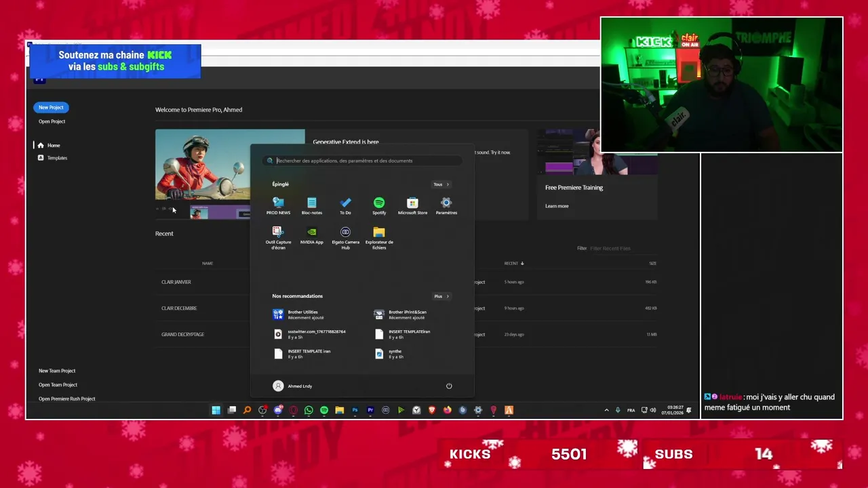Click Open Team Project link
This screenshot has height=488, width=868.
coord(58,385)
